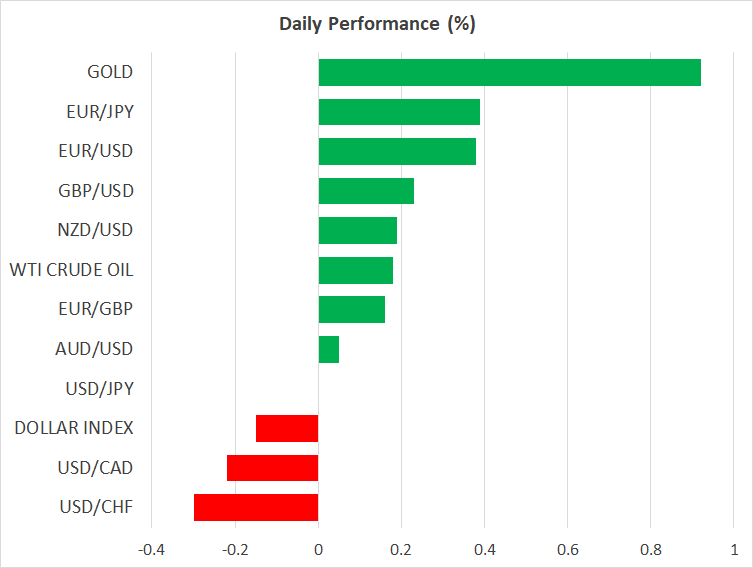Select the GOLD axis label
753x568 pixels.
[x=110, y=73]
